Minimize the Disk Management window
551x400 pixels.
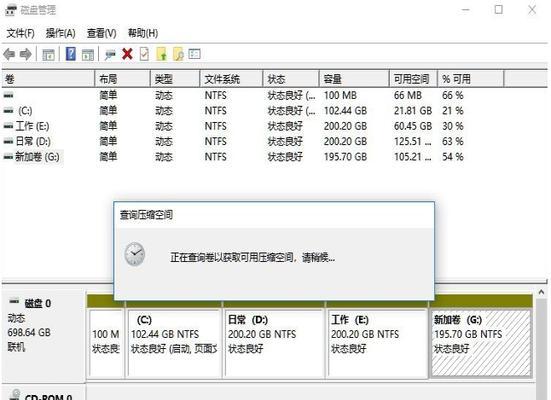[x=466, y=10]
